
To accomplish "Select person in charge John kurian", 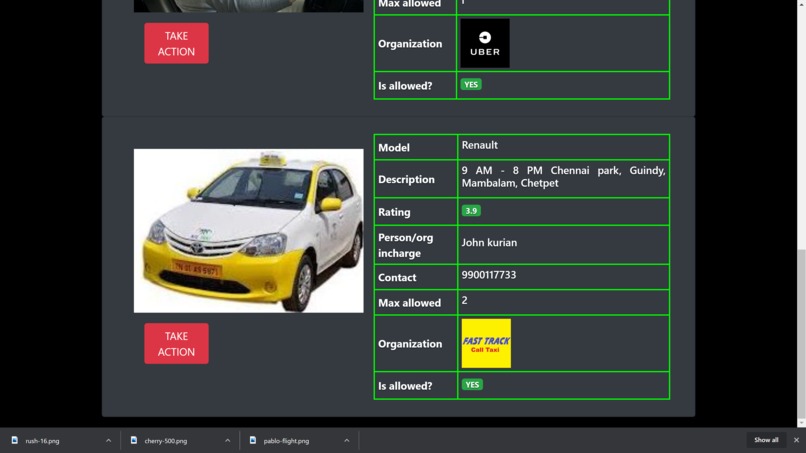I will [x=489, y=242].
